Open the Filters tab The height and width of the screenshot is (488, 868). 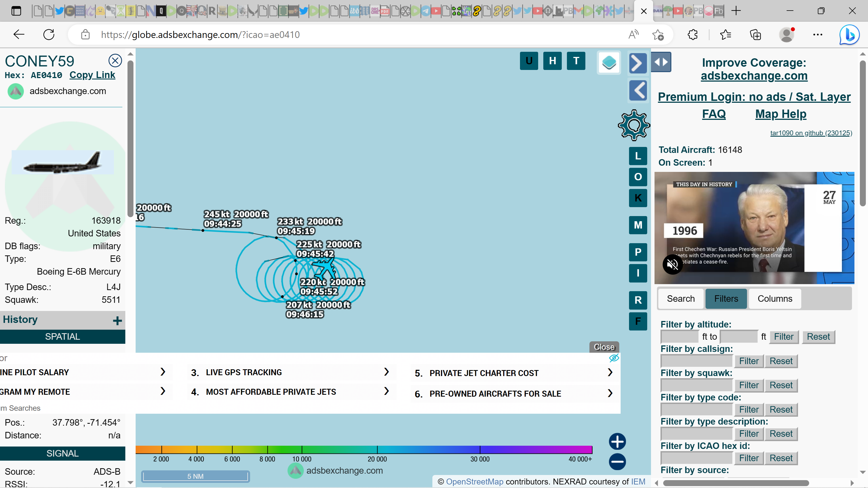726,299
